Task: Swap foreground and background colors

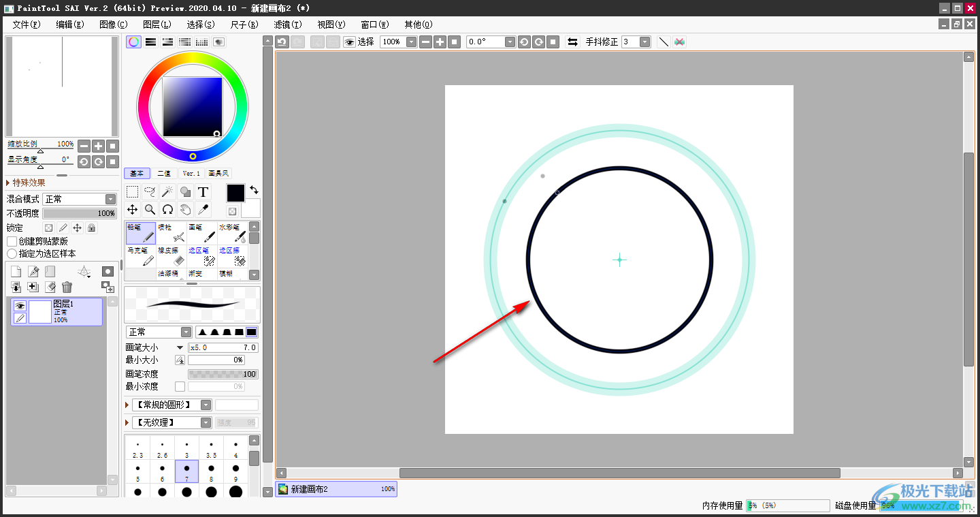Action: [x=254, y=190]
